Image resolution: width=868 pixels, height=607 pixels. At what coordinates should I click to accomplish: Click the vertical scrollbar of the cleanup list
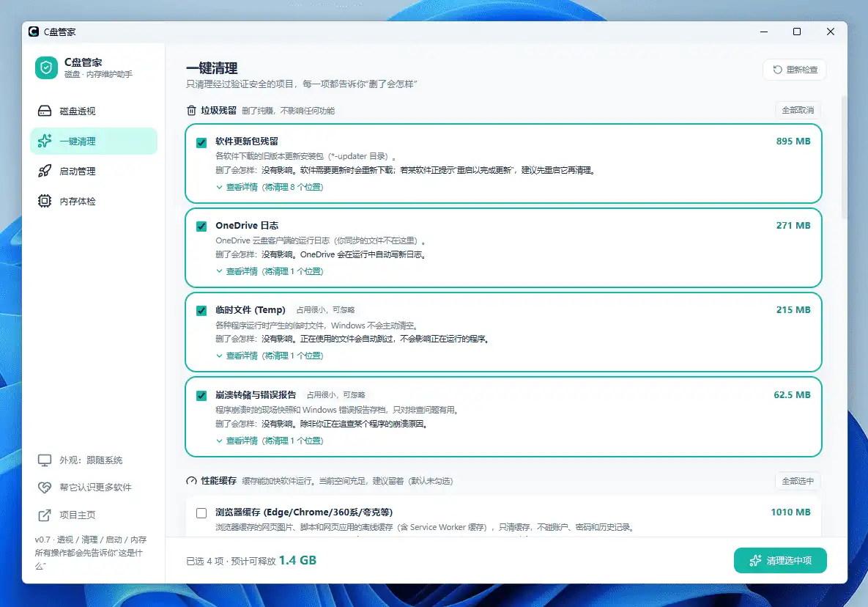click(x=844, y=158)
